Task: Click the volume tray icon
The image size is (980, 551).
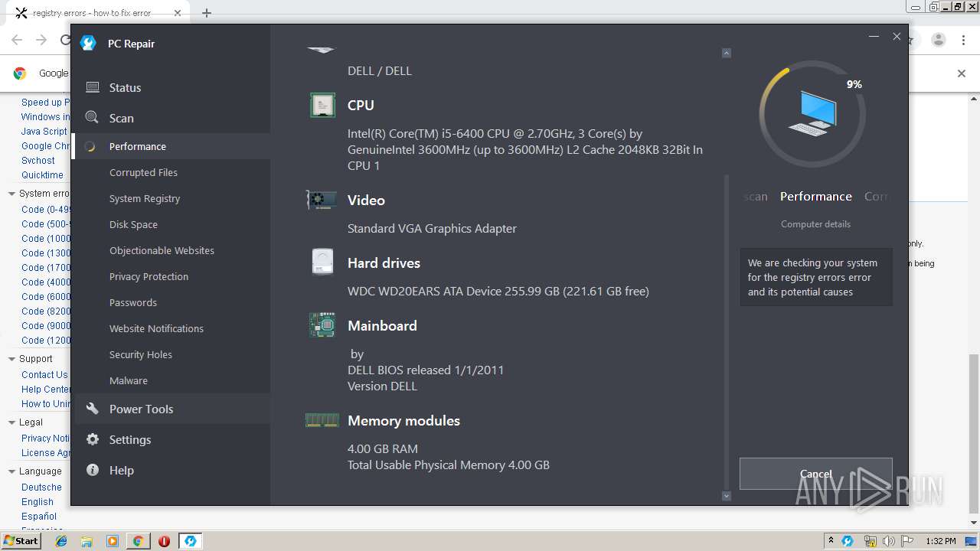Action: (x=889, y=541)
